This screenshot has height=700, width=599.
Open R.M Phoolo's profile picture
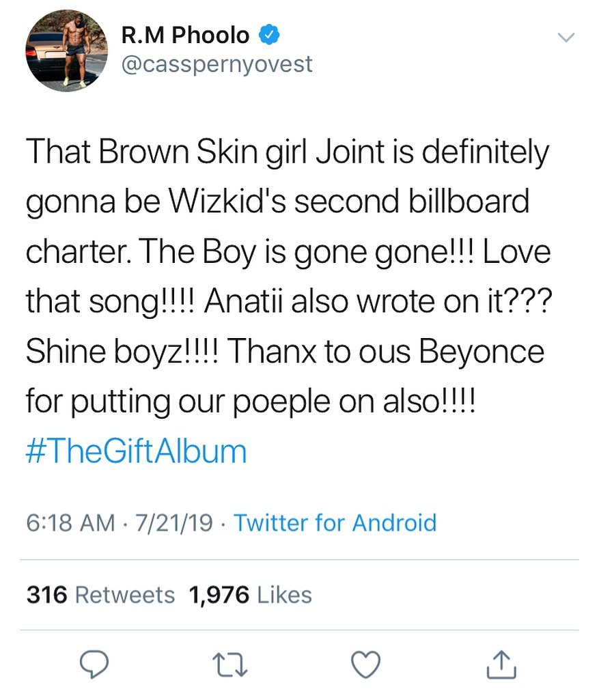(66, 49)
